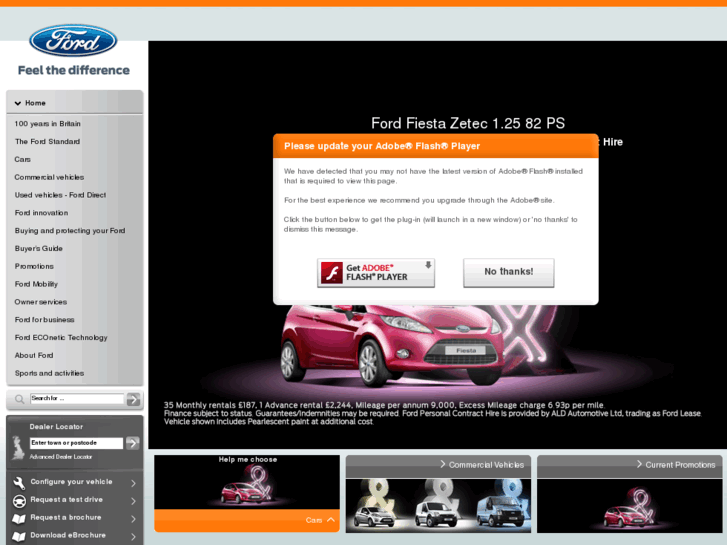Viewport: 727px width, 545px height.
Task: Click commercial vehicles vans thumbnail
Action: click(x=438, y=505)
